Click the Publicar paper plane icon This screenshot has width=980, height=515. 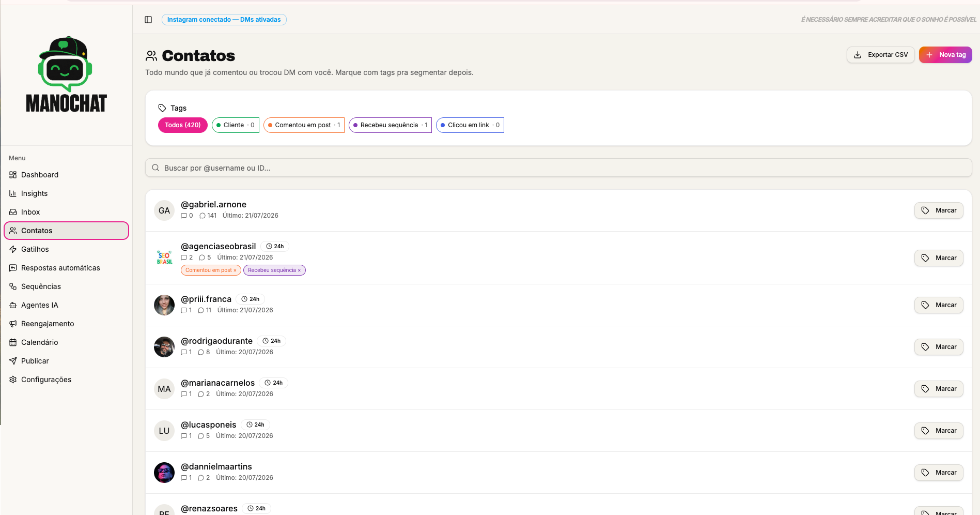13,361
